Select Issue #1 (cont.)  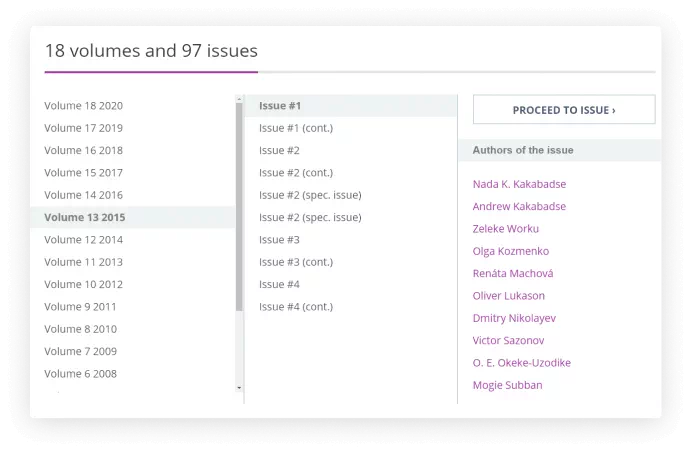(296, 128)
